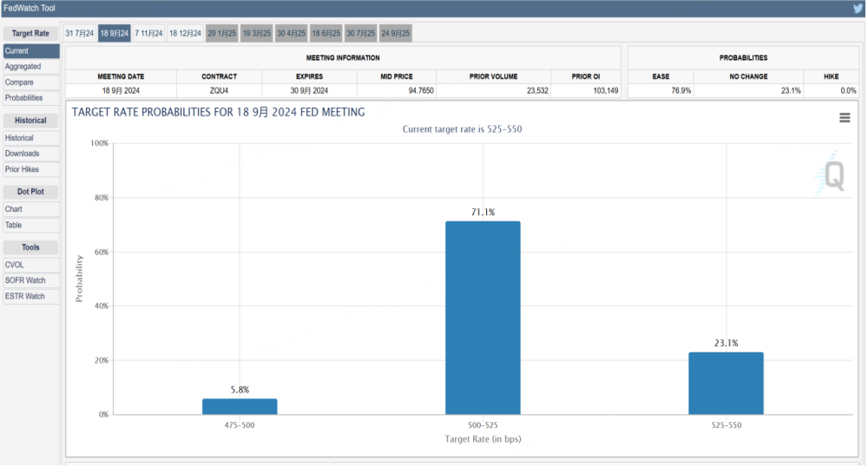Open the Downloads section
Viewport: 868px width, 467px height.
point(31,154)
